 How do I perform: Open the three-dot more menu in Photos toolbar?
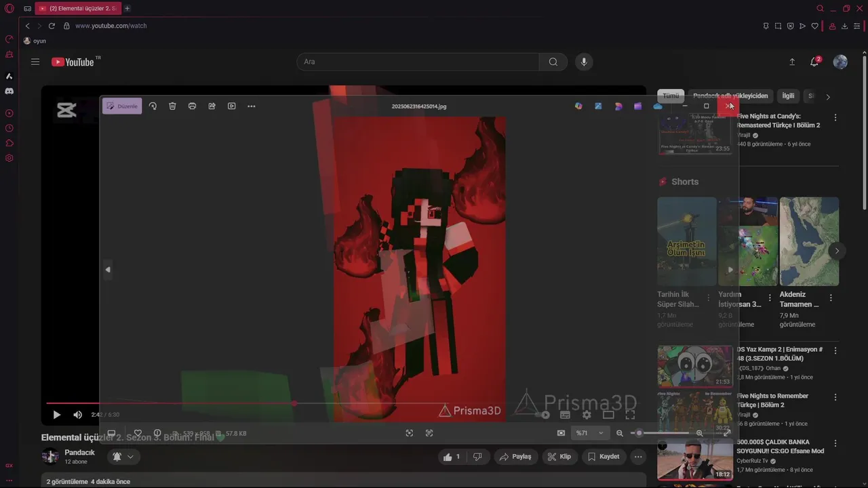252,106
